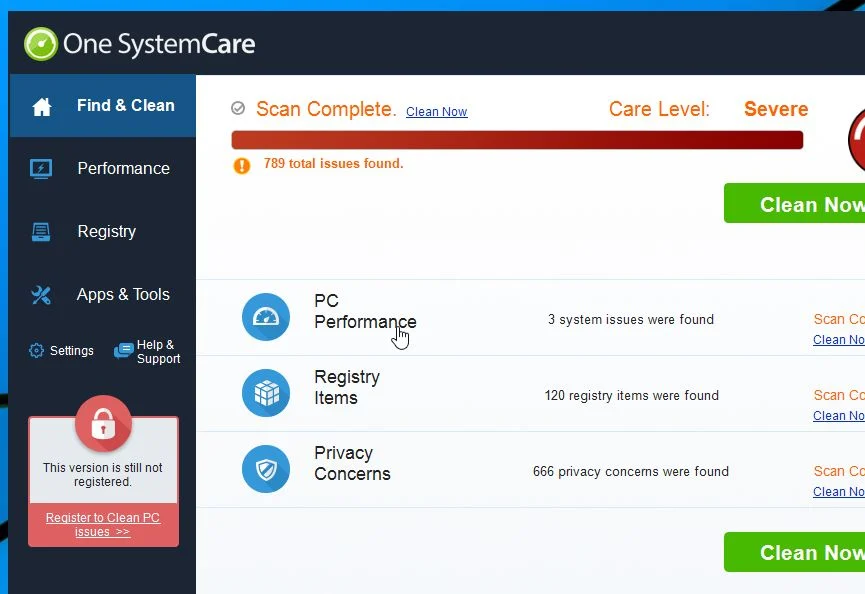
Task: Select the Privacy Concerns label
Action: [352, 464]
